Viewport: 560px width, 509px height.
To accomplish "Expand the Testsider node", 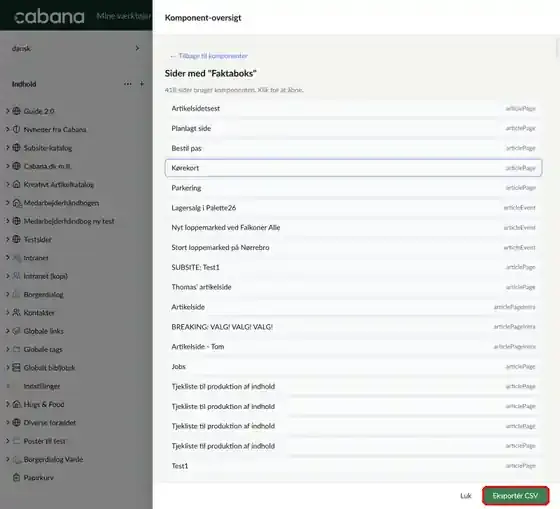I will 7,239.
